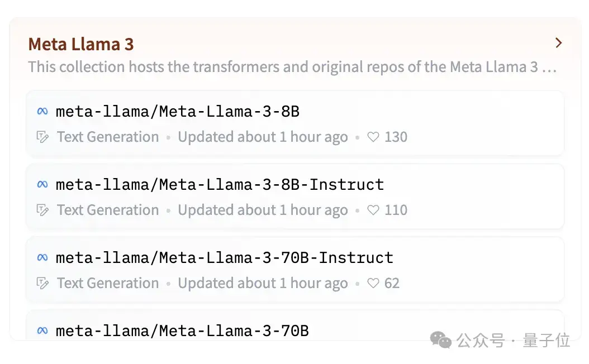Open the meta-llama/Meta-Llama-3-70B-Instruct model card
Image resolution: width=589 pixels, height=364 pixels.
[x=224, y=257]
